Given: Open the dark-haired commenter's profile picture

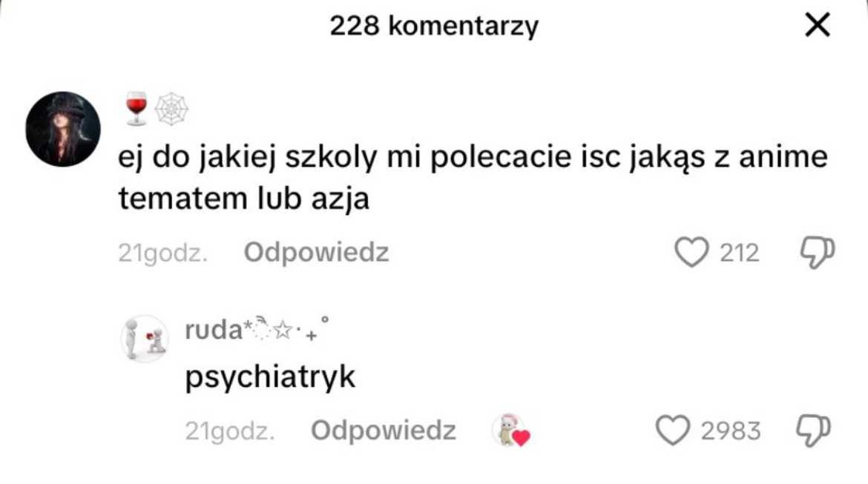Looking at the screenshot, I should coord(63,129).
